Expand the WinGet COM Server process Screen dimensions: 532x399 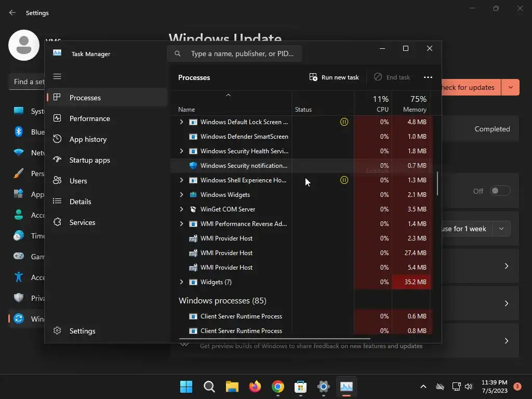click(181, 209)
